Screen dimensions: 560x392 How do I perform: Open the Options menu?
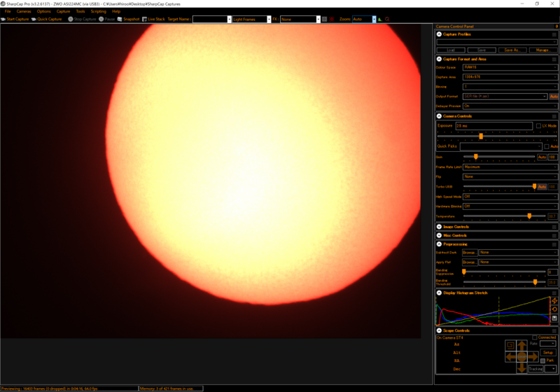[44, 11]
